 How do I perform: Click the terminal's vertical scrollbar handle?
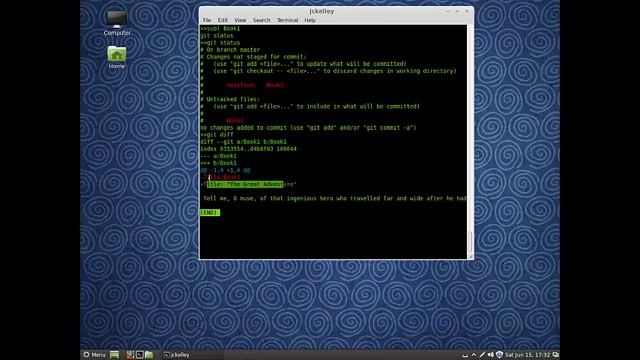pos(470,242)
